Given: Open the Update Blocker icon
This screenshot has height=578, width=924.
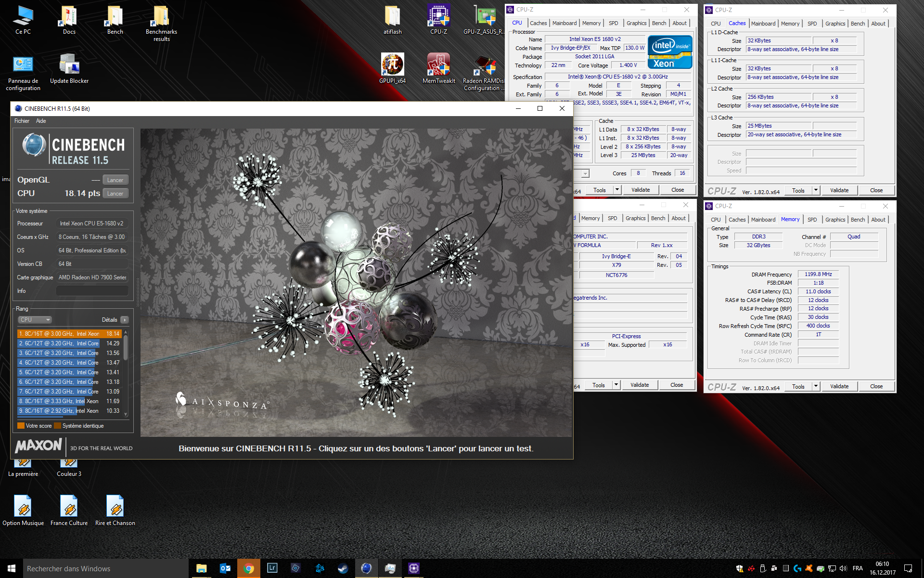Looking at the screenshot, I should [69, 68].
